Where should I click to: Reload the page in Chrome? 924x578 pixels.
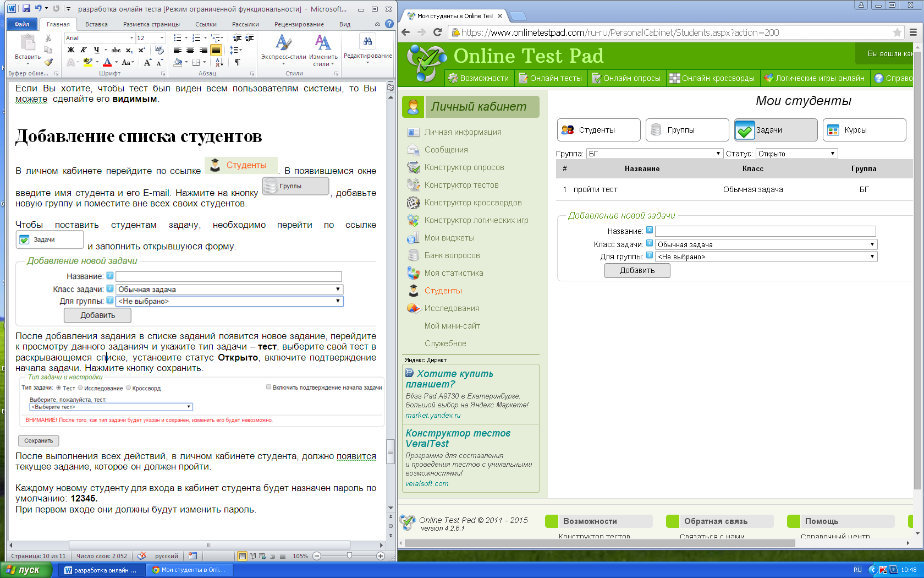[438, 32]
